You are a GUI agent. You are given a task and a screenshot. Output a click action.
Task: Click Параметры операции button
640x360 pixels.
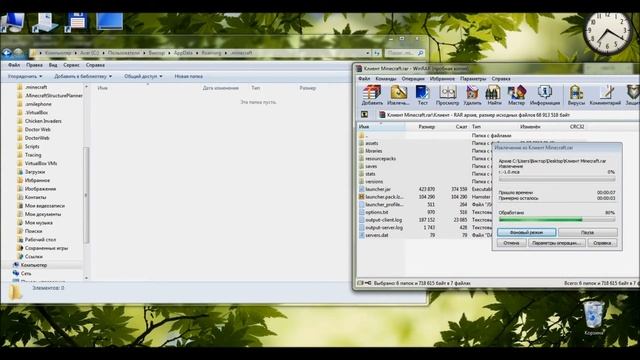coord(556,243)
